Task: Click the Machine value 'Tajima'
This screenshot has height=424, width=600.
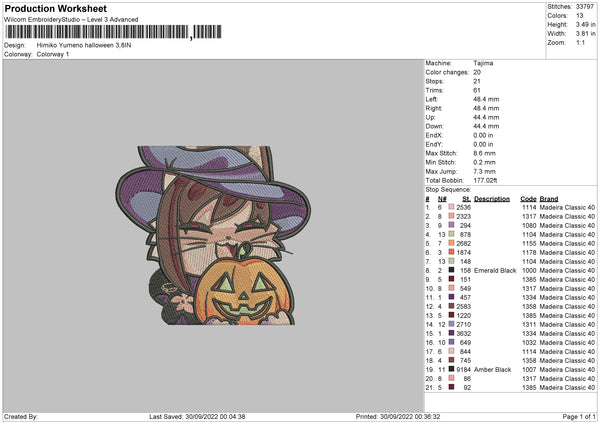Action: tap(483, 63)
